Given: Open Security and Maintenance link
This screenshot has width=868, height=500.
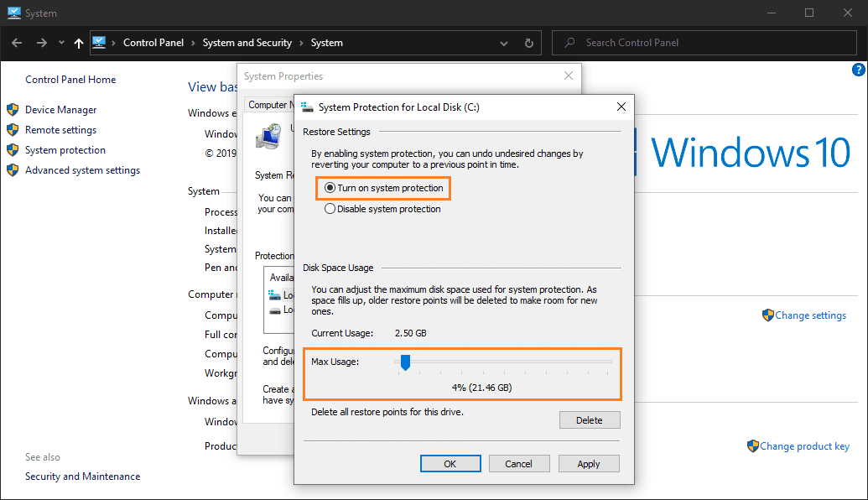Looking at the screenshot, I should tap(82, 477).
